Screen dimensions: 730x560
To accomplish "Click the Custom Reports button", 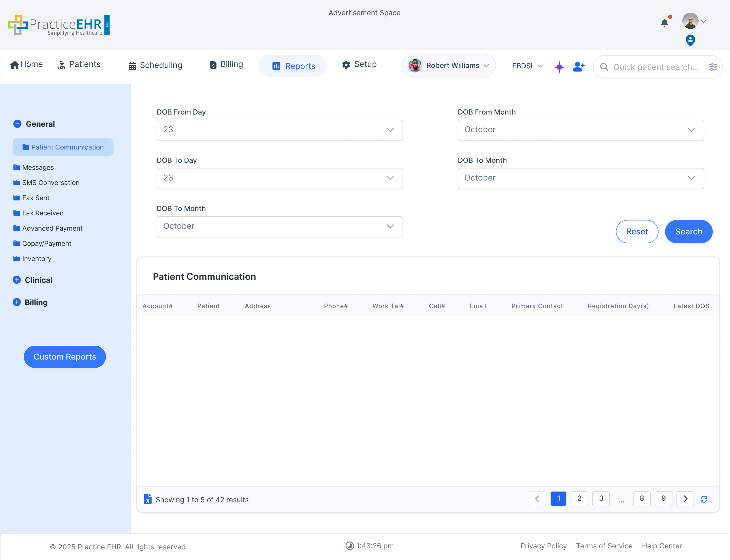I will [65, 357].
